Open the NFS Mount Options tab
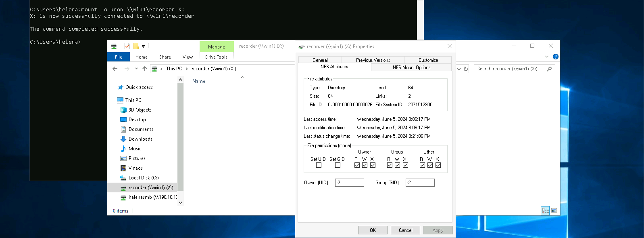The width and height of the screenshot is (644, 238). pyautogui.click(x=411, y=67)
